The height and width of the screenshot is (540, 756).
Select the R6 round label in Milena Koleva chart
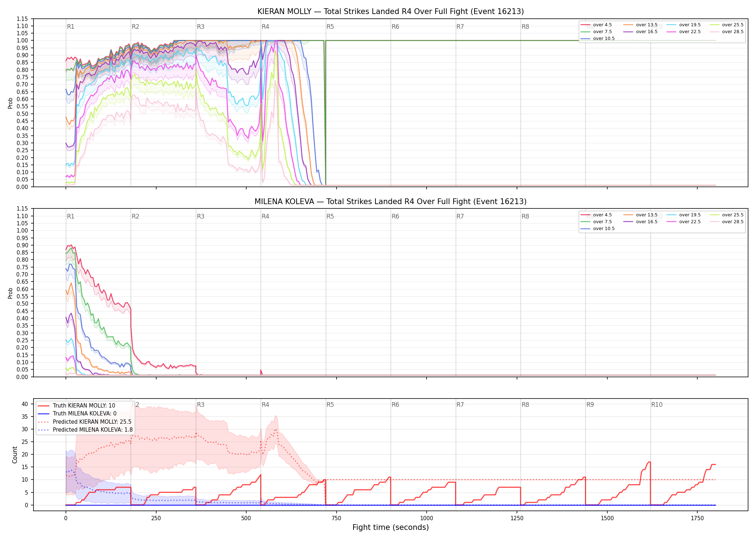click(395, 216)
